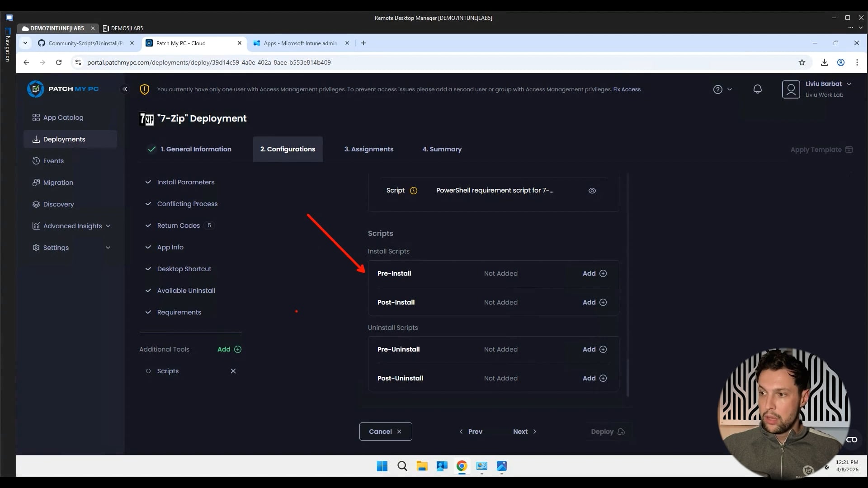Go to 4. Summary tab
Image resolution: width=868 pixels, height=488 pixels.
pyautogui.click(x=442, y=149)
